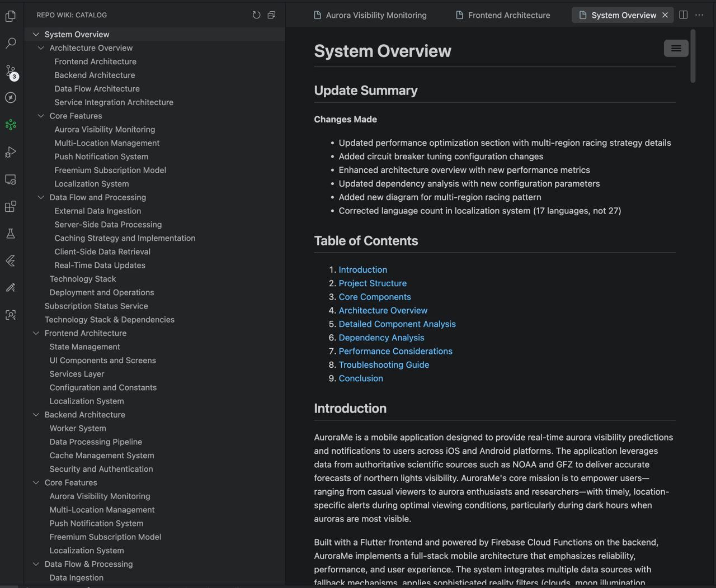Collapse the Data Flow & Processing node
This screenshot has height=588, width=716.
[x=36, y=564]
